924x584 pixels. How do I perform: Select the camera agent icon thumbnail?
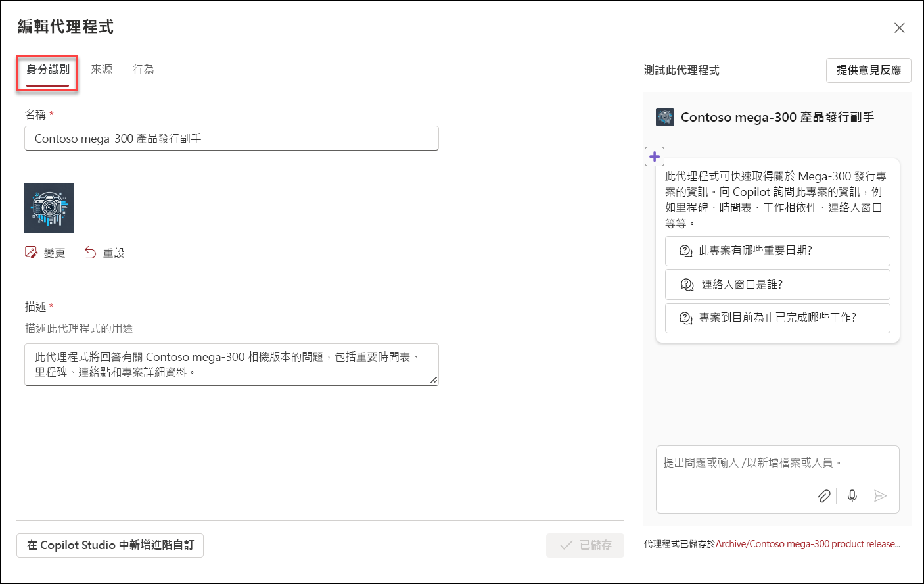click(49, 208)
